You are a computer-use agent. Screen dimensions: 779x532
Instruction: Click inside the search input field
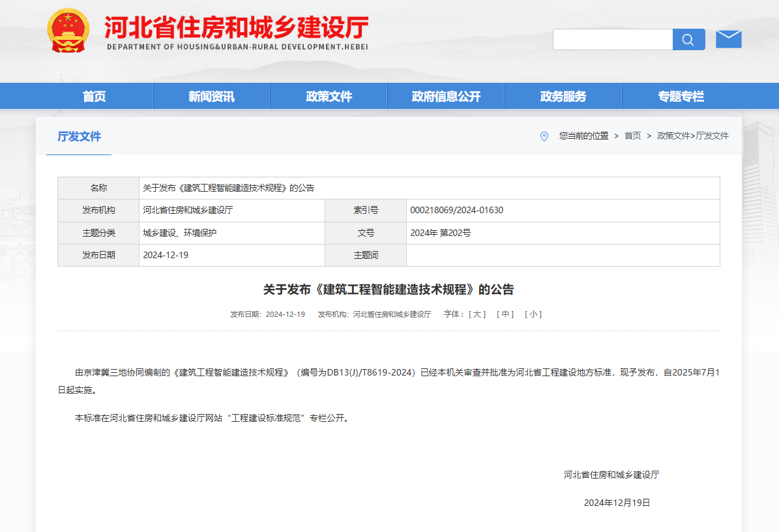612,40
